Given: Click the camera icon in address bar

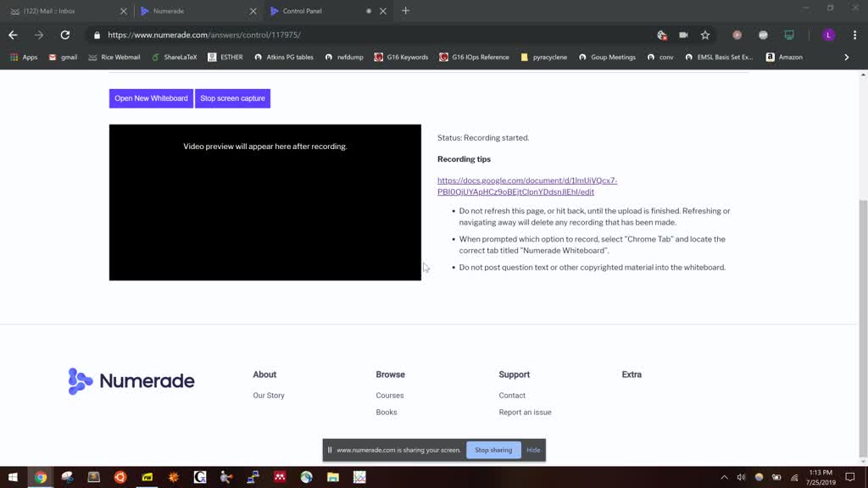Looking at the screenshot, I should tap(683, 35).
